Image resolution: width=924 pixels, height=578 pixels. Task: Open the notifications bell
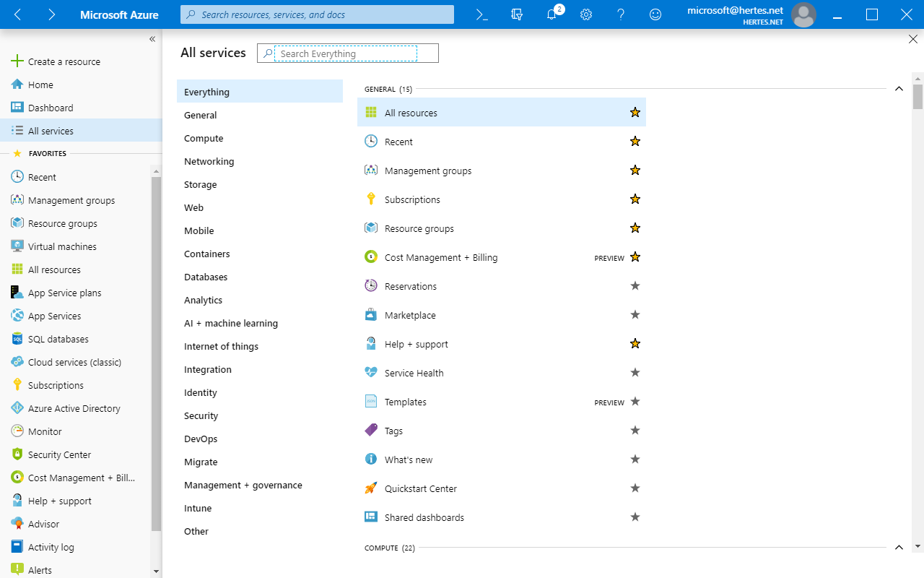[x=552, y=14]
